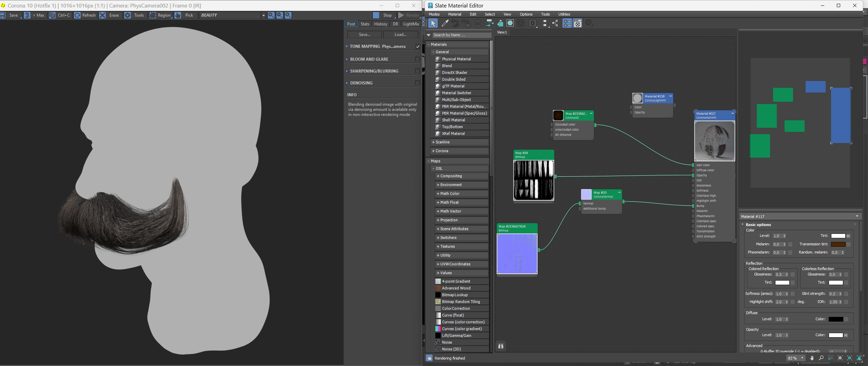Select the Pan hand tool in status bar
The width and height of the screenshot is (868, 366).
pyautogui.click(x=812, y=358)
